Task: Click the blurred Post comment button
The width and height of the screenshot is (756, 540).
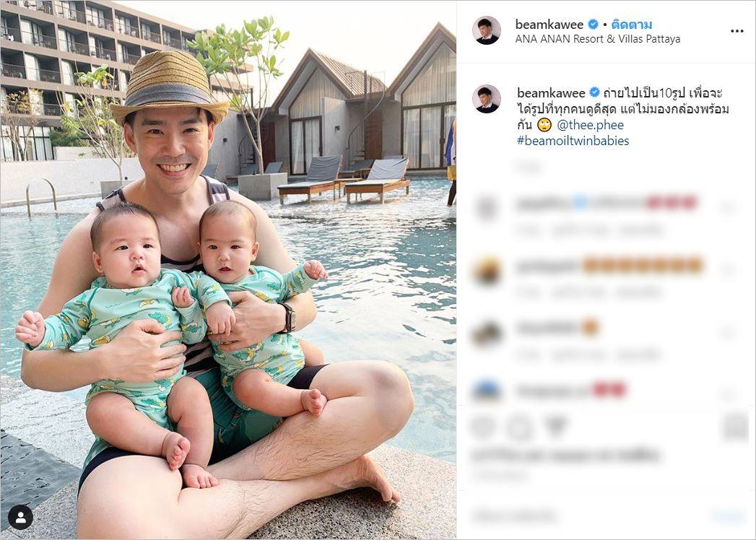Action: coord(729,516)
